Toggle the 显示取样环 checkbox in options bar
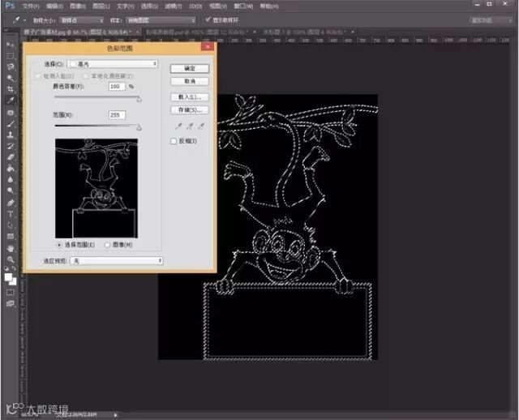 [x=208, y=19]
